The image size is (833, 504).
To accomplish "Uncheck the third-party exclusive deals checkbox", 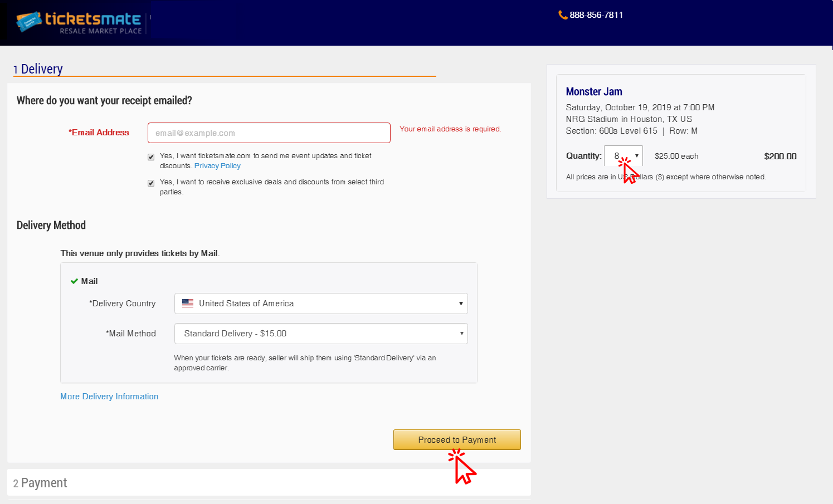I will coord(151,183).
